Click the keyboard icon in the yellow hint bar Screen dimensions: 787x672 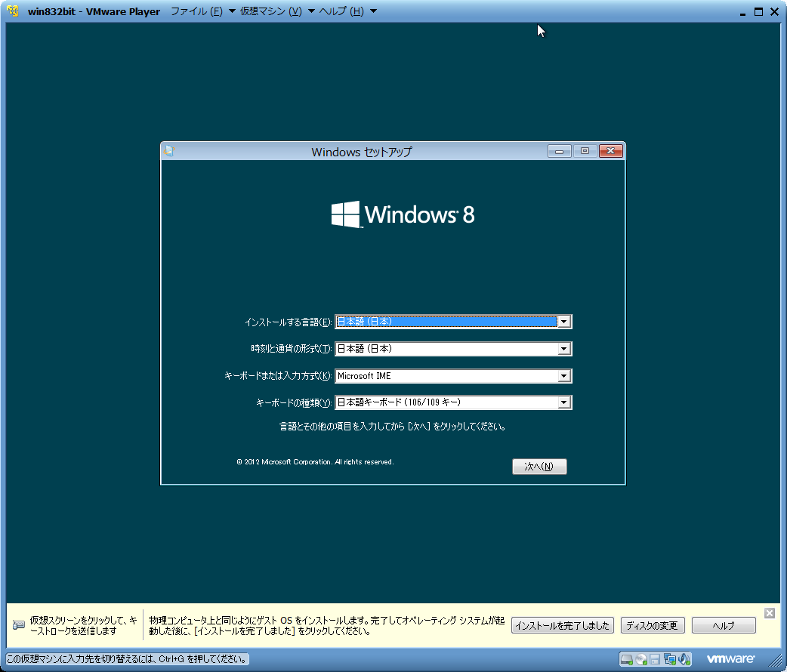(x=19, y=625)
